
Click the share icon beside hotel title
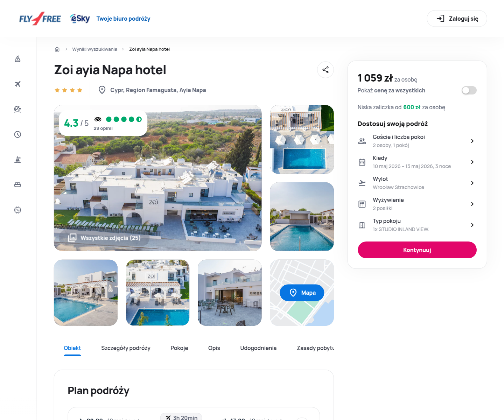(x=325, y=70)
